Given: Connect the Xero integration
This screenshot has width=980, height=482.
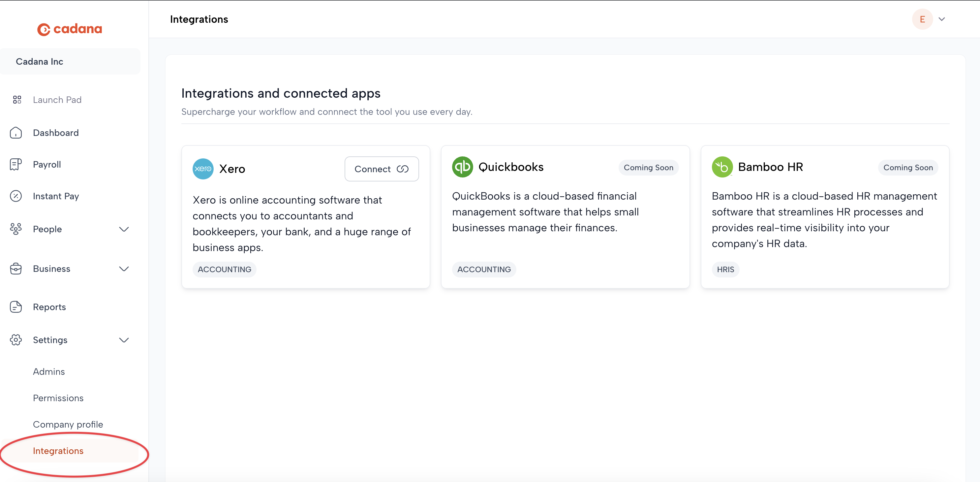Looking at the screenshot, I should 381,169.
